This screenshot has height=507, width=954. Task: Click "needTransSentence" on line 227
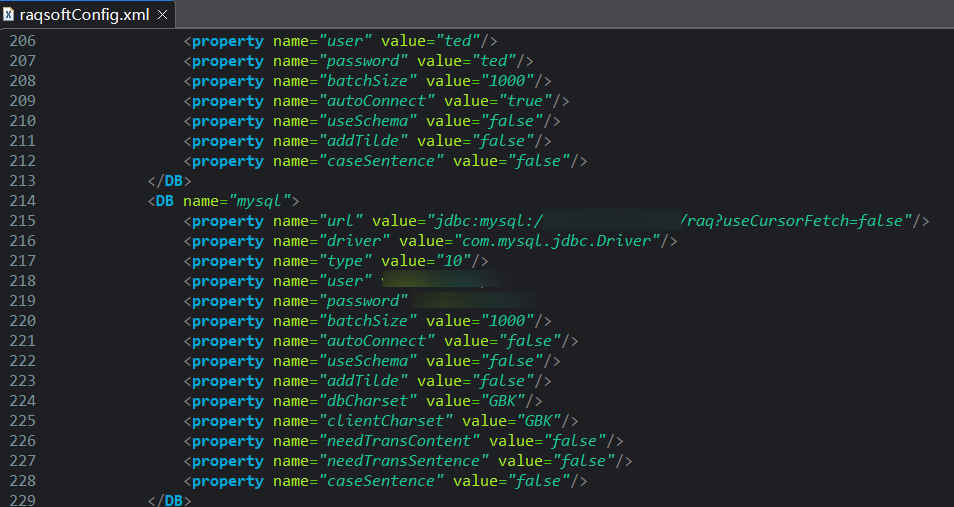pos(403,461)
